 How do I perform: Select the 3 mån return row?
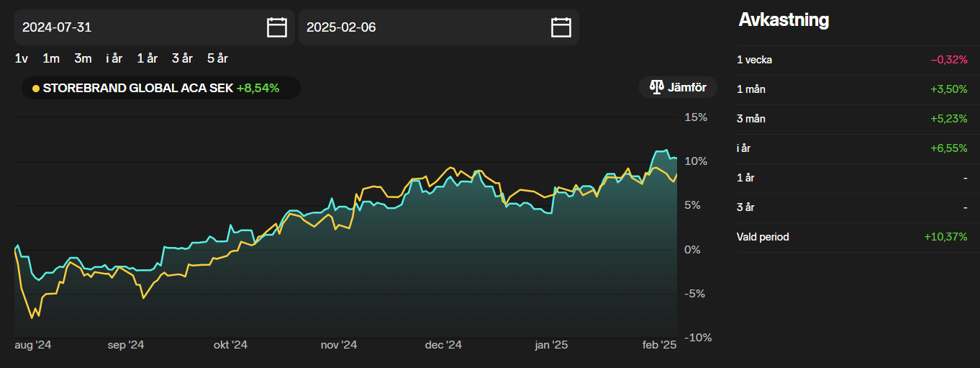[x=852, y=119]
